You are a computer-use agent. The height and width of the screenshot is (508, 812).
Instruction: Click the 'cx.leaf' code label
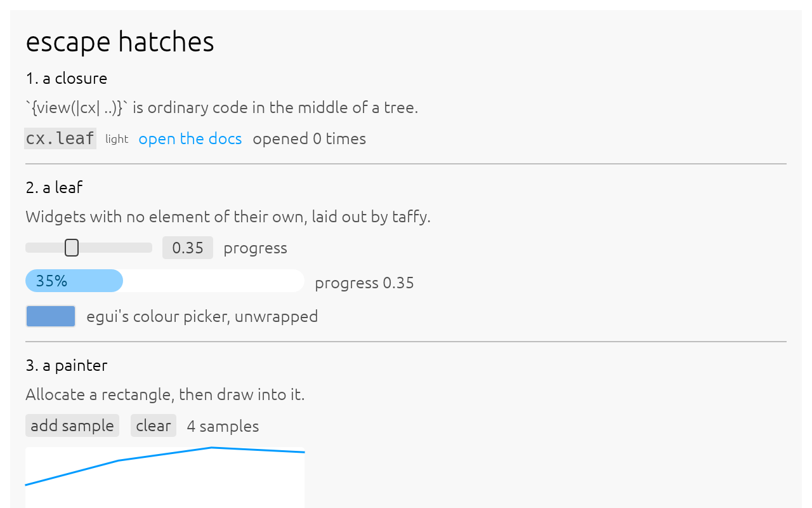point(60,138)
